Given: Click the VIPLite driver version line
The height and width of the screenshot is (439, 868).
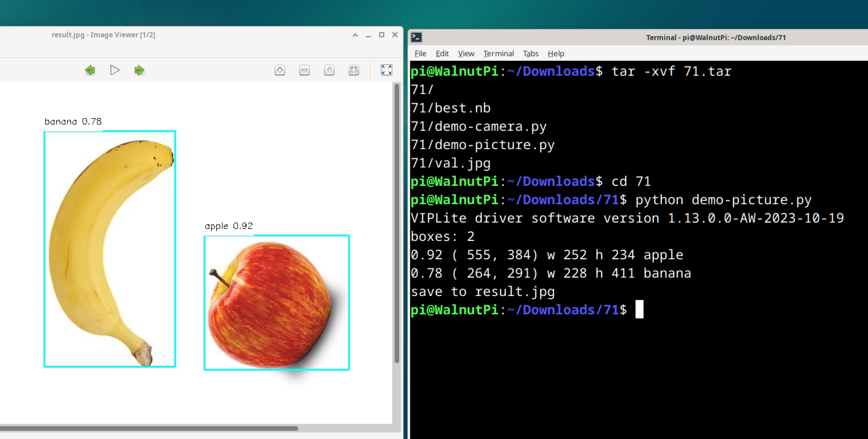Looking at the screenshot, I should tap(627, 218).
